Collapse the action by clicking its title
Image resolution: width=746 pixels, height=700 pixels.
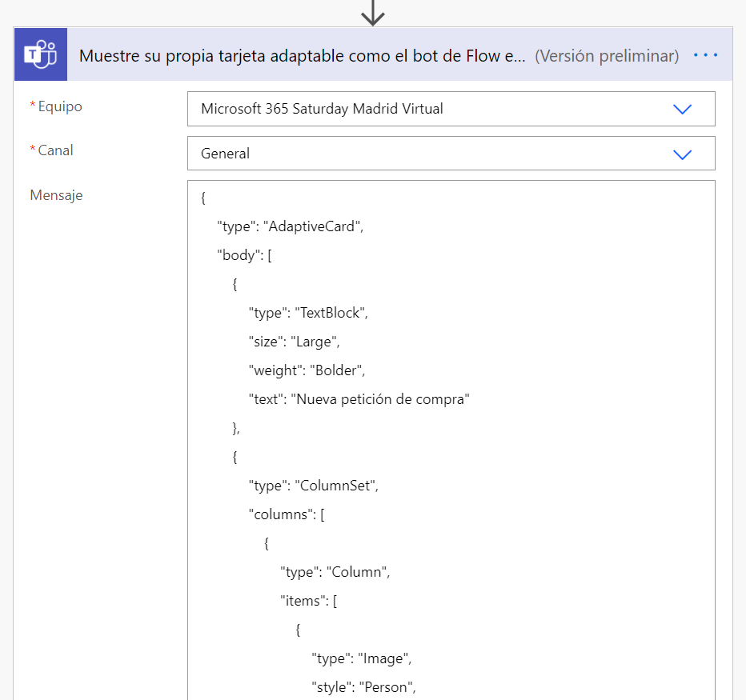click(303, 56)
